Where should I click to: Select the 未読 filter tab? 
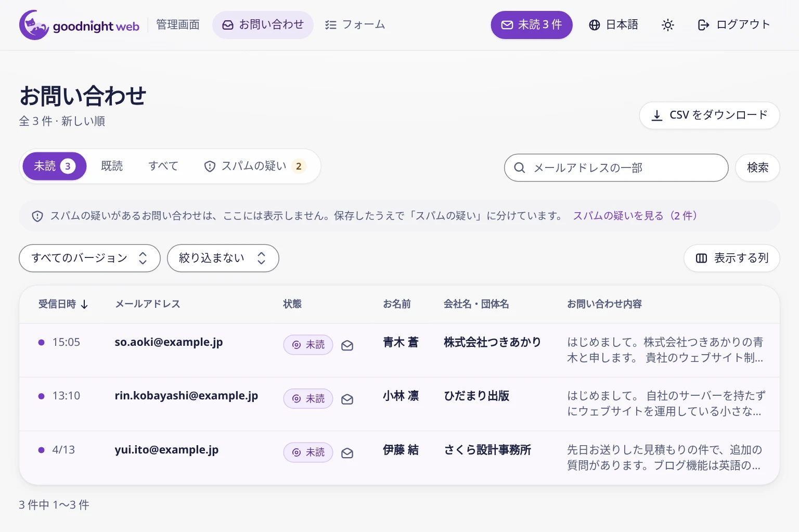55,166
